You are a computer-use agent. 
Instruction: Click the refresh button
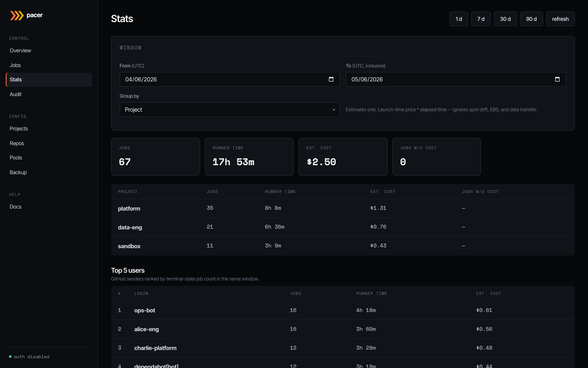click(x=560, y=19)
